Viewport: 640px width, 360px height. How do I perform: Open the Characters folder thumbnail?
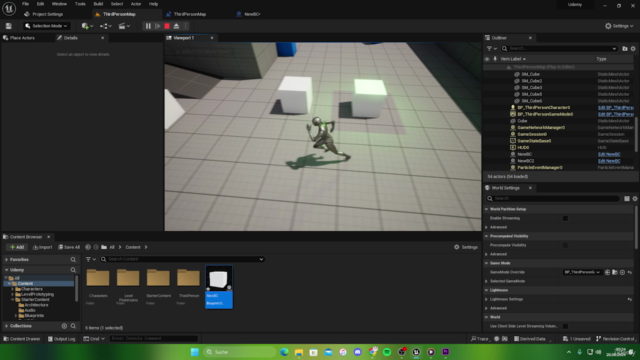98,279
